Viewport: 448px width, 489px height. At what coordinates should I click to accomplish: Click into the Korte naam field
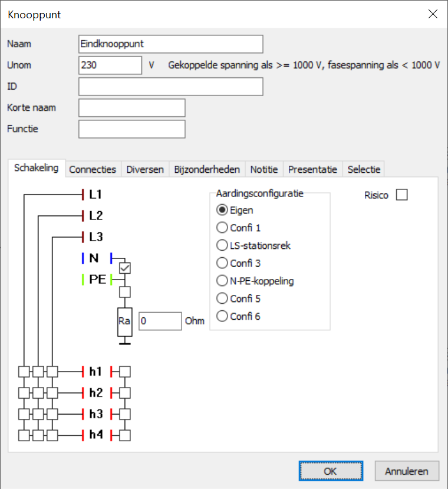click(x=131, y=108)
